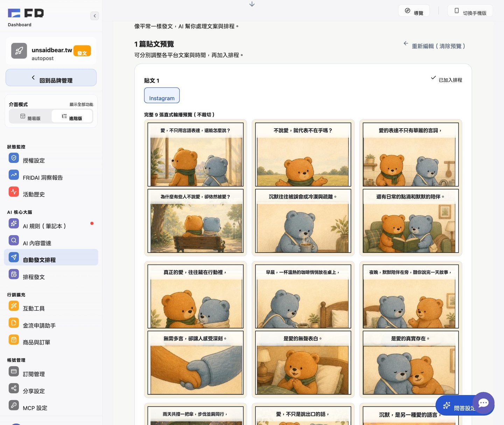Viewport: 504px width, 425px height.
Task: Click the 回到品牌管理 button
Action: (51, 78)
